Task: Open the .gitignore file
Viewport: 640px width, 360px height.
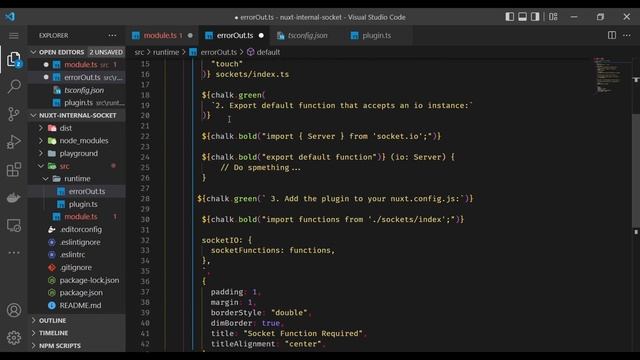Action: (76, 267)
